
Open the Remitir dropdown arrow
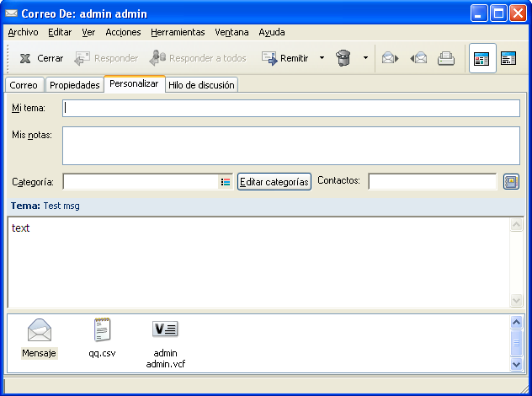point(322,58)
